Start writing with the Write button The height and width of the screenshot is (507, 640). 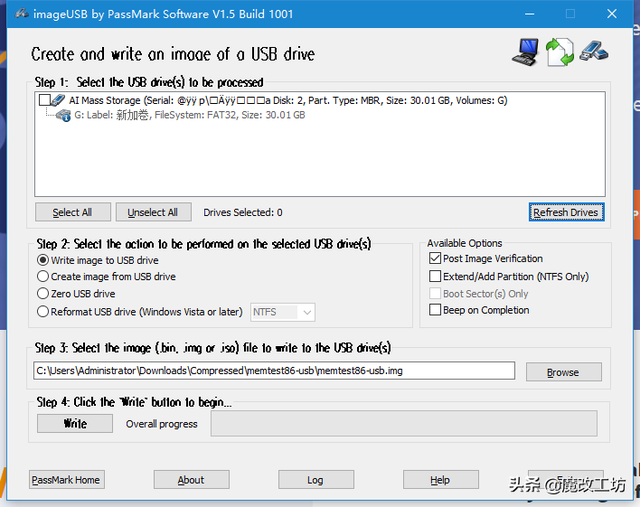coord(75,423)
